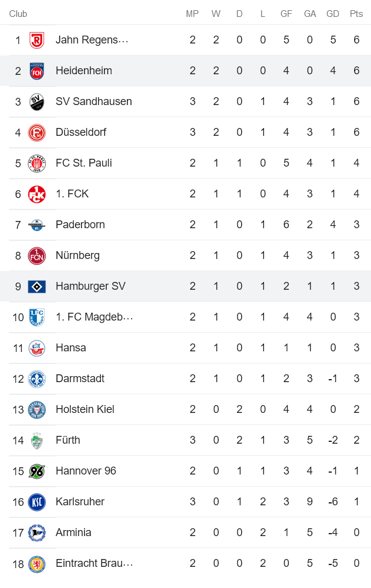This screenshot has width=371, height=588.
Task: Expand the truncated Eintracht Brau… text
Action: (94, 563)
